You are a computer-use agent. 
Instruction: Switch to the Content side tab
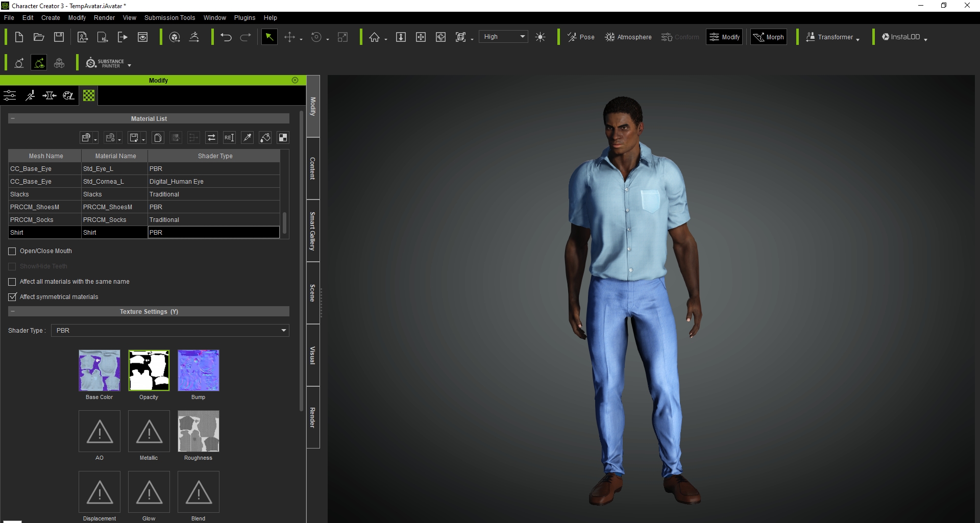coord(313,168)
